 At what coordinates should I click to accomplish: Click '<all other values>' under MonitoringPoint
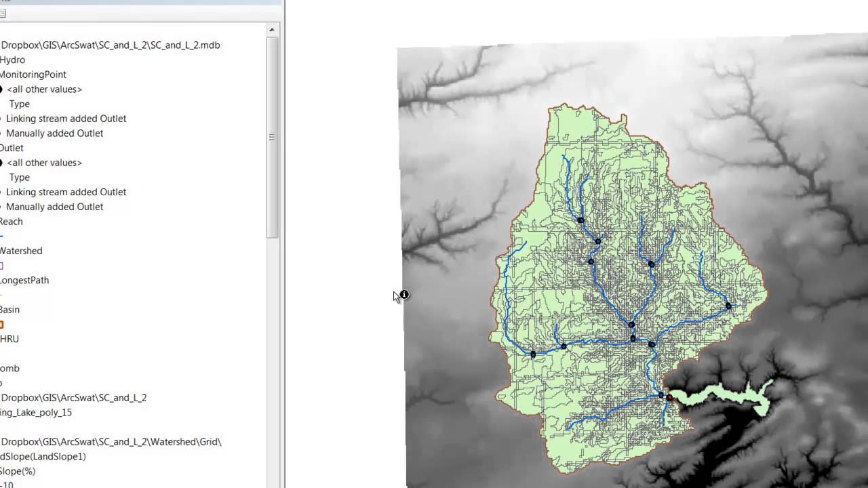(x=44, y=89)
